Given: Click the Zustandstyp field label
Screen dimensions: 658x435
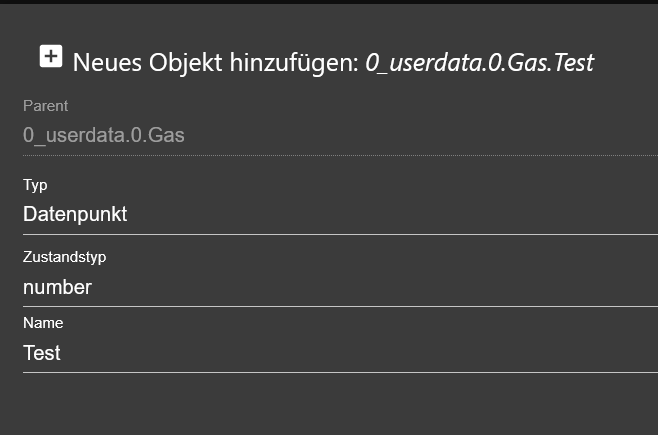Looking at the screenshot, I should tap(65, 257).
